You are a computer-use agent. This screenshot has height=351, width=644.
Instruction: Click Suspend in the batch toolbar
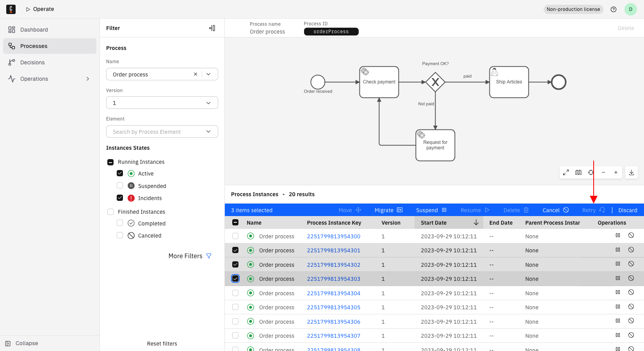(431, 210)
